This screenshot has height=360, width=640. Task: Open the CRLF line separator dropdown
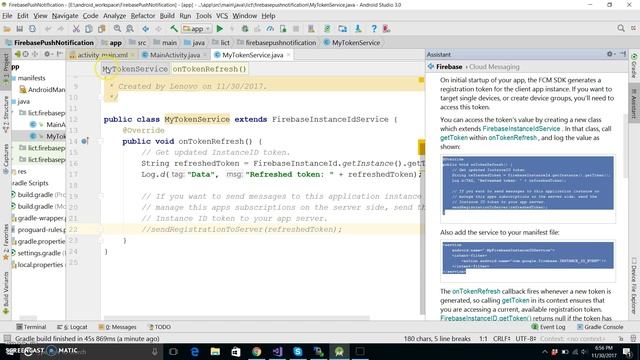coord(502,338)
